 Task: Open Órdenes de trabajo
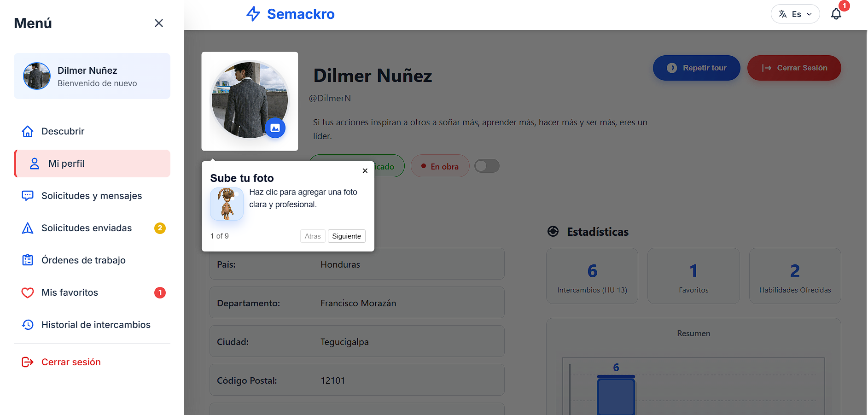point(83,260)
